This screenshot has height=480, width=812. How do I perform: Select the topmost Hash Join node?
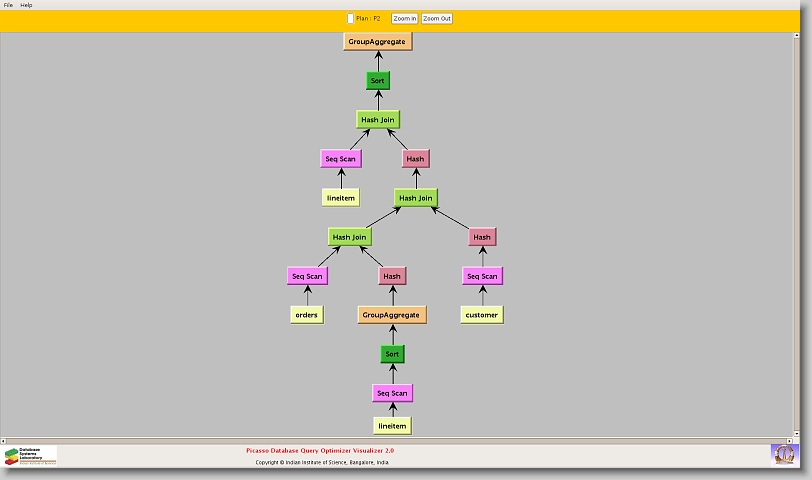tap(378, 120)
